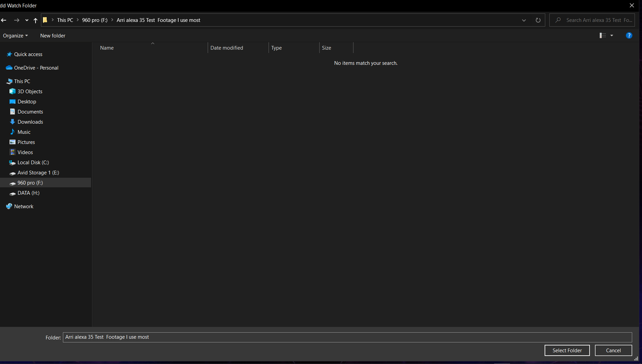This screenshot has height=364, width=642.
Task: Create a New folder
Action: tap(53, 36)
